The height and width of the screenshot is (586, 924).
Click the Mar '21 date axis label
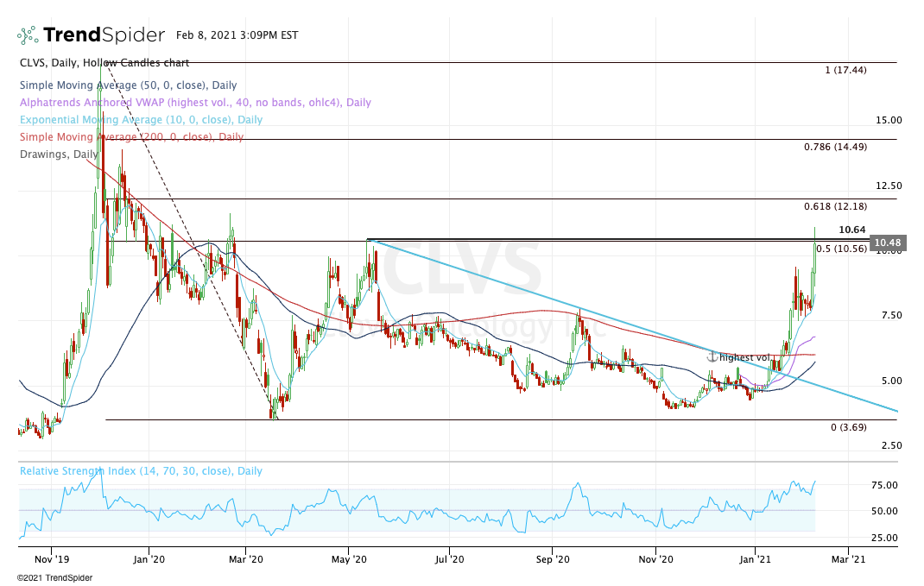[x=848, y=559]
